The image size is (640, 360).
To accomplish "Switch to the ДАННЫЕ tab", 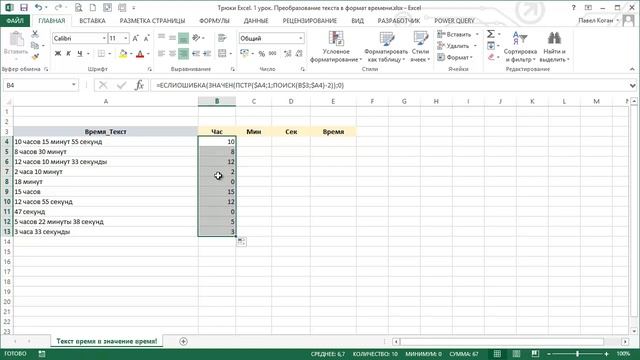I will pos(256,20).
